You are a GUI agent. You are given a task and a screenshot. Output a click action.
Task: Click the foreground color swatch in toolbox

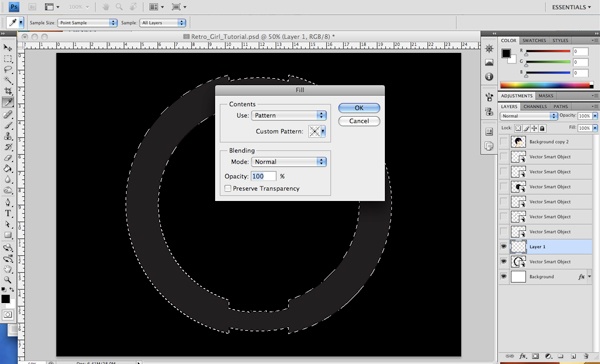(x=5, y=299)
